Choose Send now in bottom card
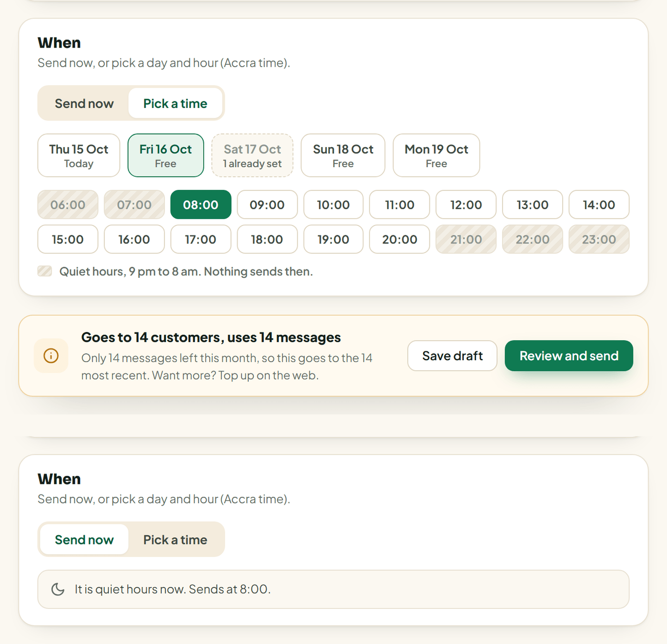This screenshot has height=644, width=667. tap(84, 540)
